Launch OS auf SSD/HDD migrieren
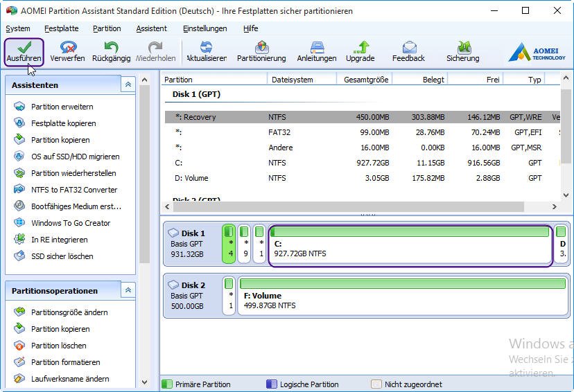This screenshot has height=392, width=574. point(67,157)
